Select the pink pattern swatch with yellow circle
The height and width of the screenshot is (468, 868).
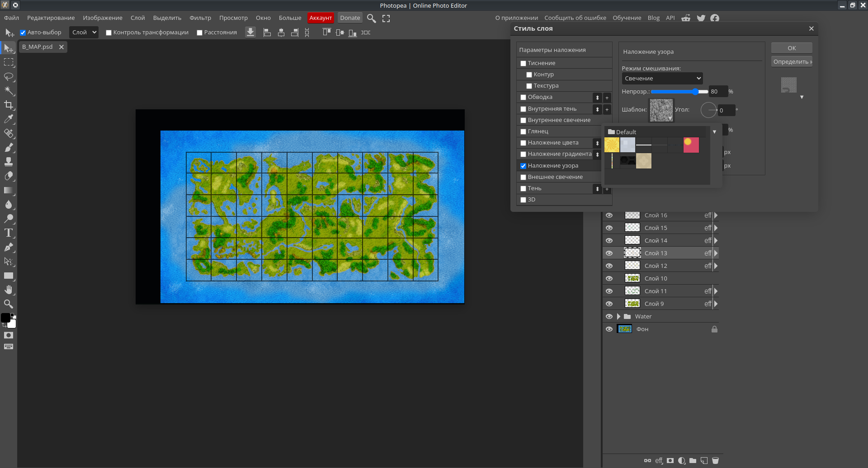tap(691, 145)
